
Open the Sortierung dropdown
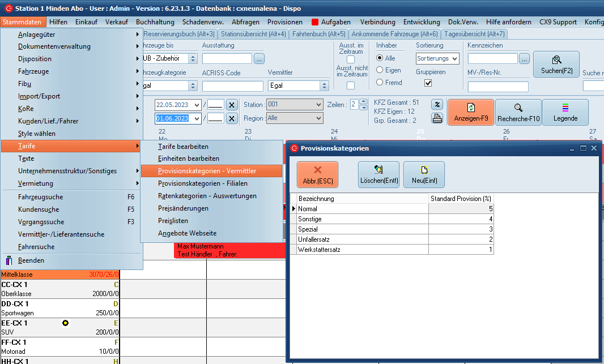[437, 58]
